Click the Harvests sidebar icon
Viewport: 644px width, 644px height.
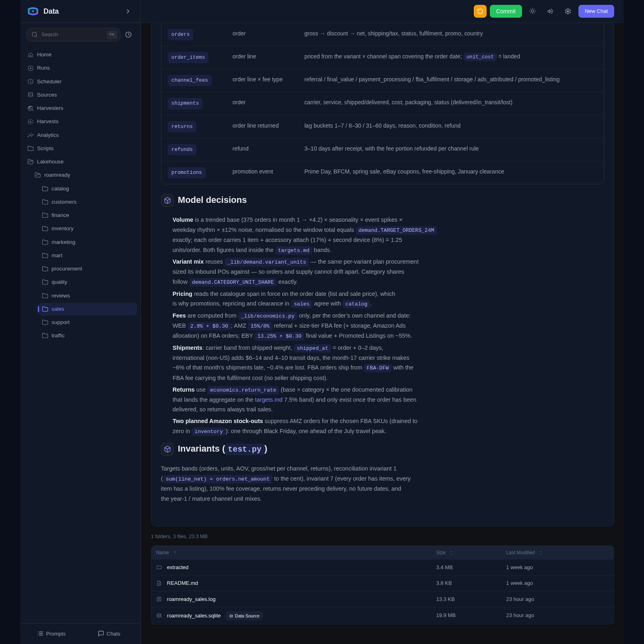coord(31,122)
